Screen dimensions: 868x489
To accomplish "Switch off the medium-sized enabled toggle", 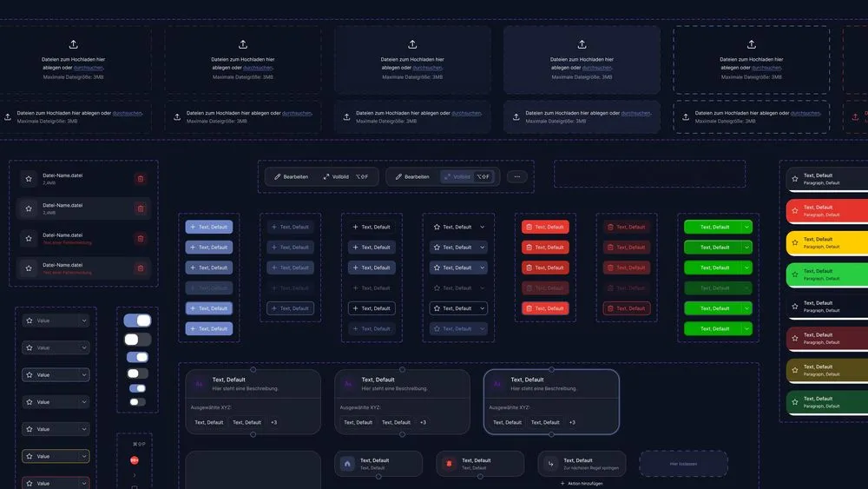I will tap(137, 357).
